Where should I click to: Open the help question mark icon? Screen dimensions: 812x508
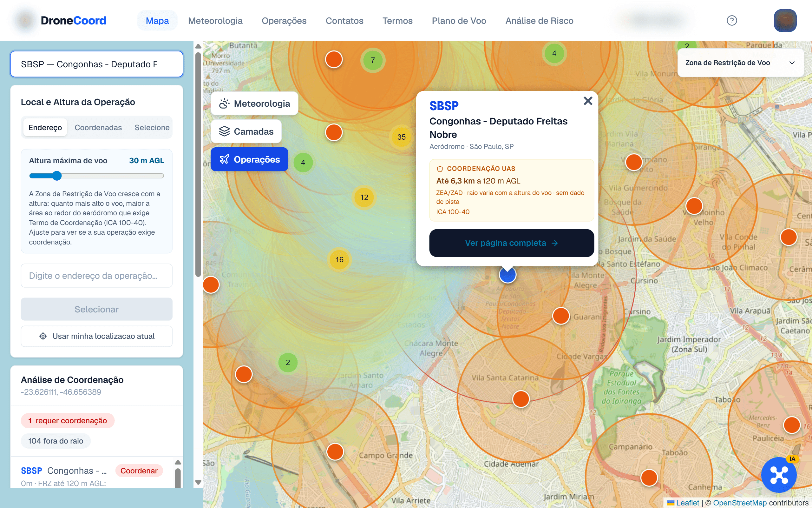731,21
